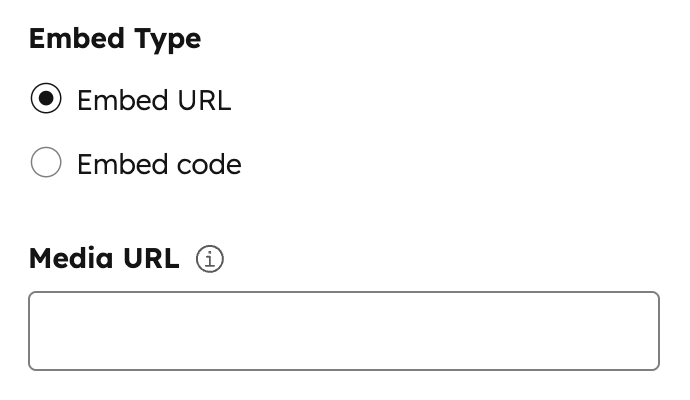Image resolution: width=690 pixels, height=400 pixels.
Task: Place cursor in the Media URL box
Action: (344, 331)
